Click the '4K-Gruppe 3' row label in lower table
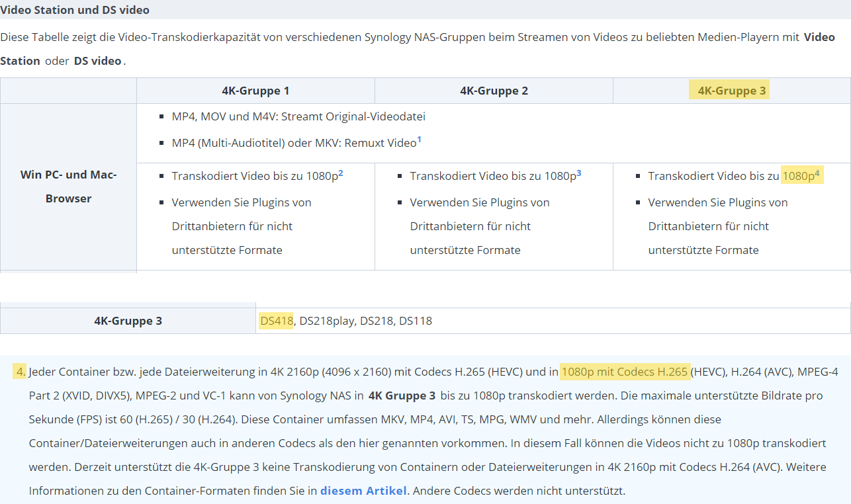This screenshot has width=851, height=504. tap(128, 321)
